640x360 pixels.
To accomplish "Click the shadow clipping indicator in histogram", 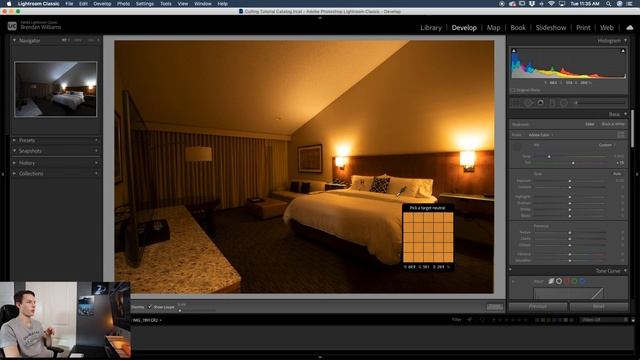I will pos(514,51).
